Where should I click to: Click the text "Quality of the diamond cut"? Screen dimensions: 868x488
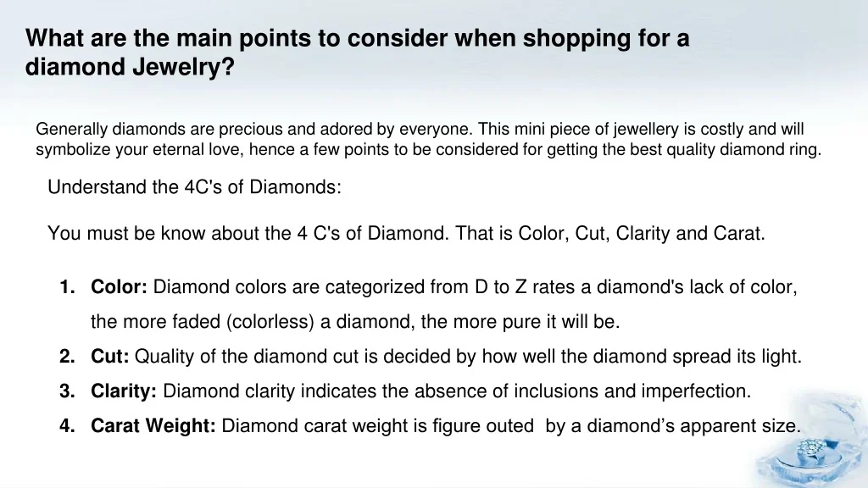click(x=248, y=357)
